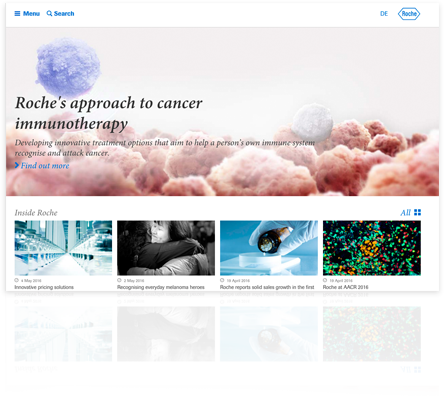Select the Search text in header
Screen dimensions: 444x396
tap(64, 14)
